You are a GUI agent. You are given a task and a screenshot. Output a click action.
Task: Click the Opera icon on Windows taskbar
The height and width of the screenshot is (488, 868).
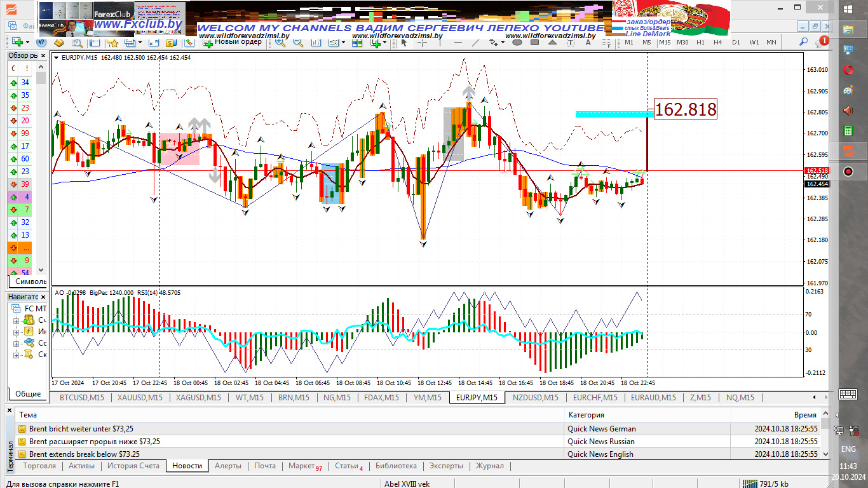coord(848,70)
